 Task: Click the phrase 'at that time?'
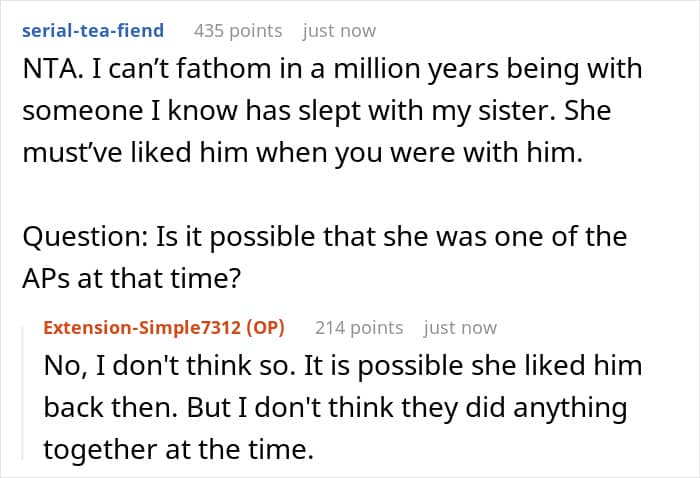coord(159,278)
